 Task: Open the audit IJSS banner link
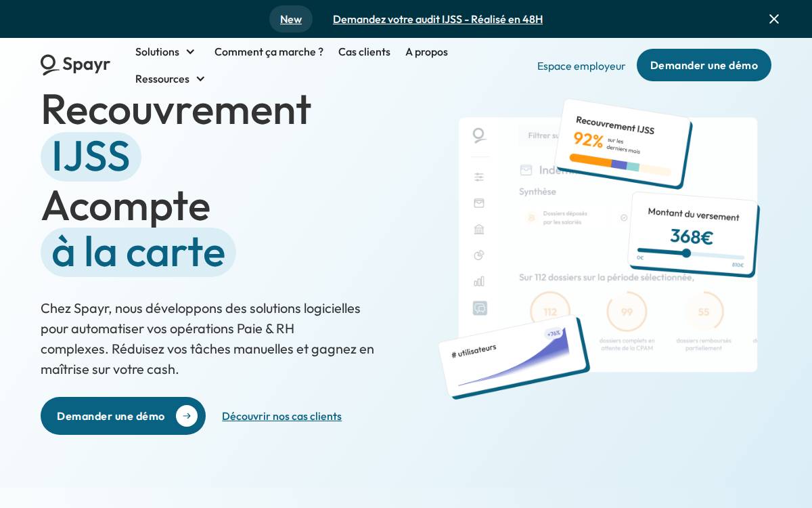click(438, 19)
